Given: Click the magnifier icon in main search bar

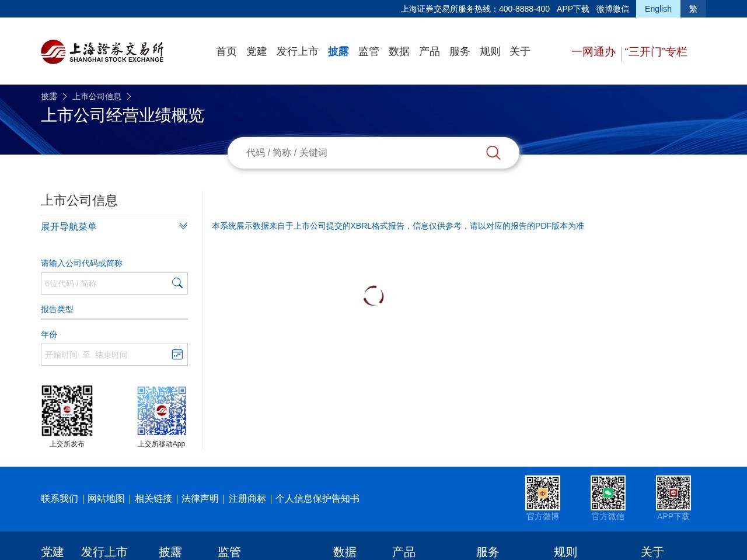Looking at the screenshot, I should point(493,153).
